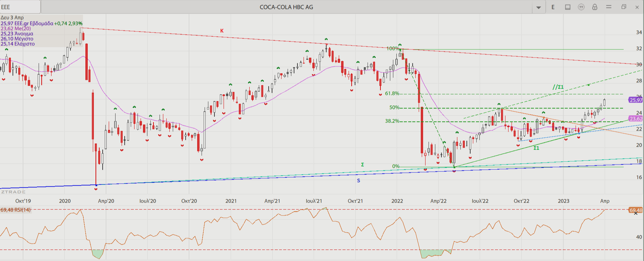Click the Απρ'22 date axis label
Image resolution: width=644 pixels, height=261 pixels.
coord(438,201)
